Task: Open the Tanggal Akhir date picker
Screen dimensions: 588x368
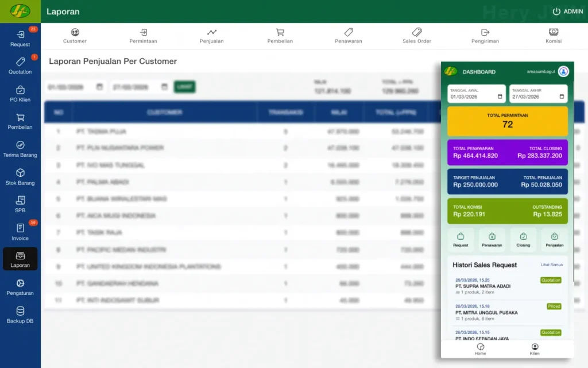Action: [x=561, y=97]
